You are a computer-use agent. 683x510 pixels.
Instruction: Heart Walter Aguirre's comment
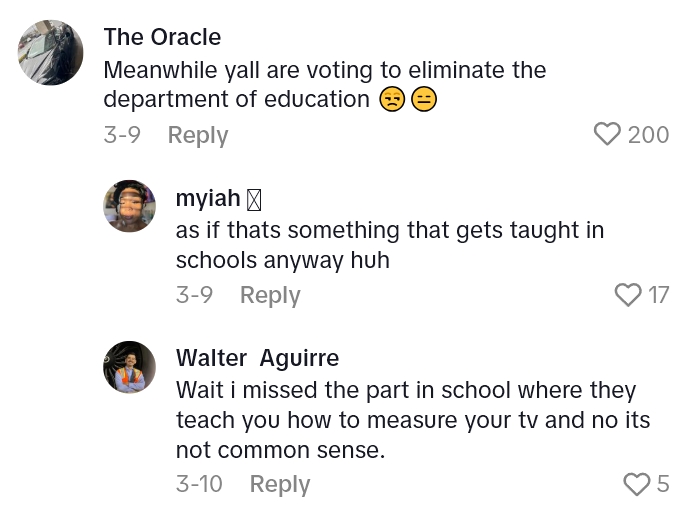point(636,484)
